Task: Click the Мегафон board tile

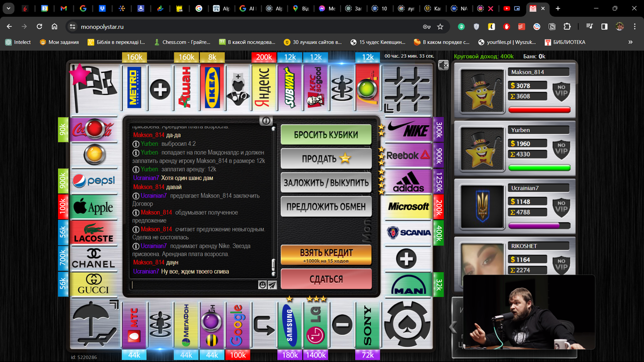Action: click(186, 325)
